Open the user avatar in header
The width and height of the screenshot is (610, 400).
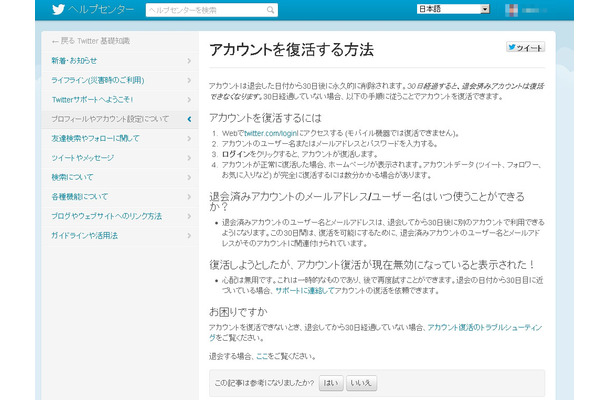[x=511, y=10]
